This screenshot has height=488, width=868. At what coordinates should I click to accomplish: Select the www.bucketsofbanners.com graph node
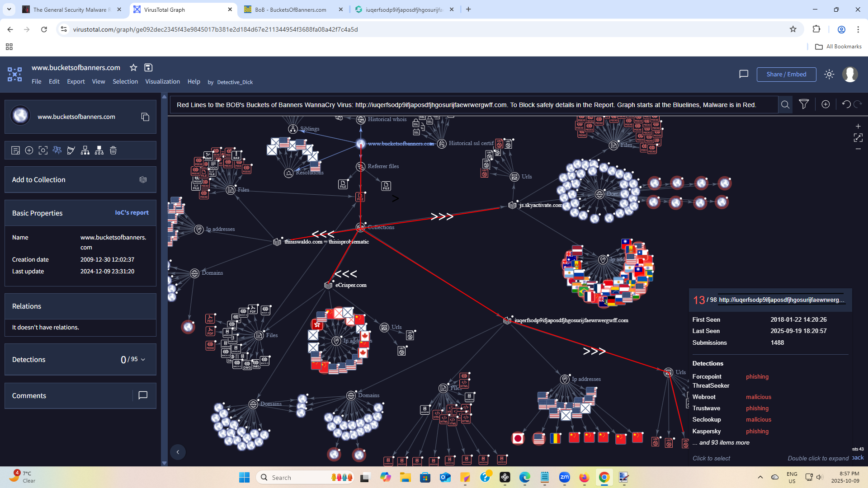(361, 144)
